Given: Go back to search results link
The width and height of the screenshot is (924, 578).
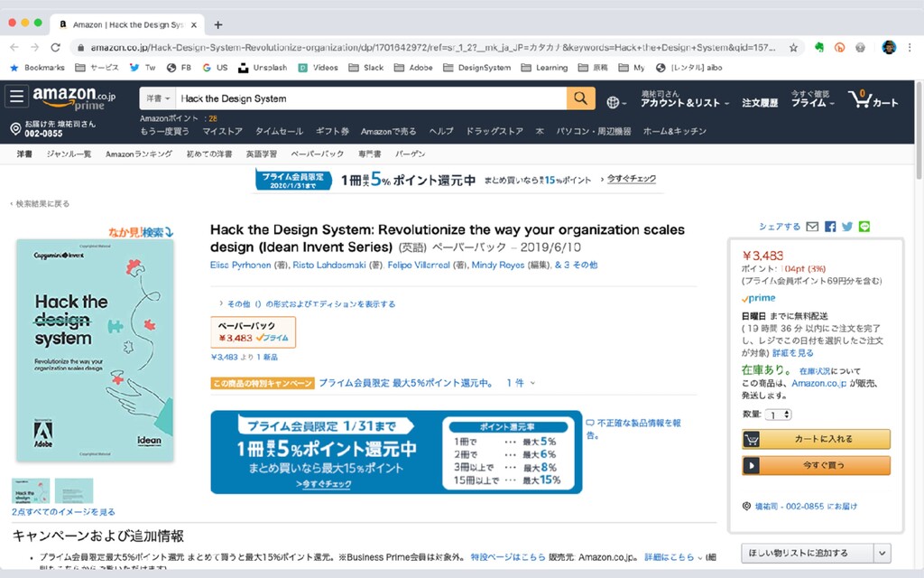Looking at the screenshot, I should tap(40, 204).
